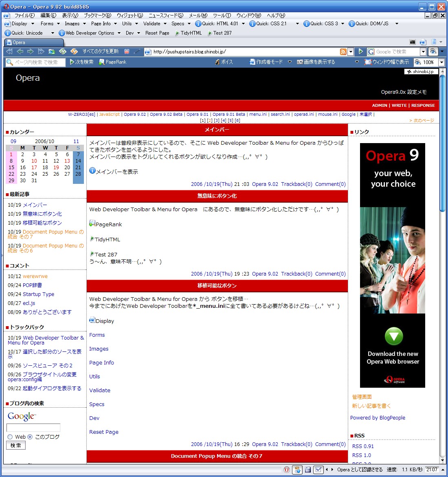Expand the Page Info toolbar dropdown

(115, 23)
